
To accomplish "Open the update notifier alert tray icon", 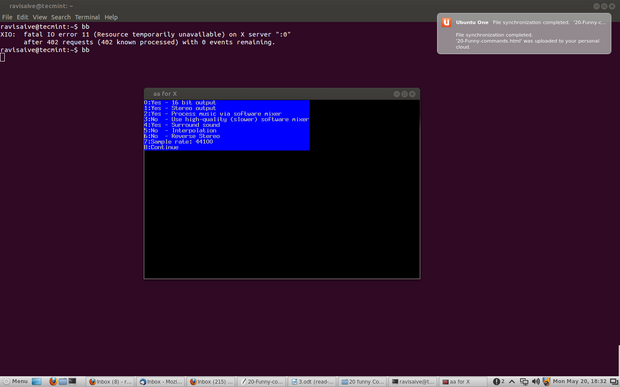I will click(496, 381).
